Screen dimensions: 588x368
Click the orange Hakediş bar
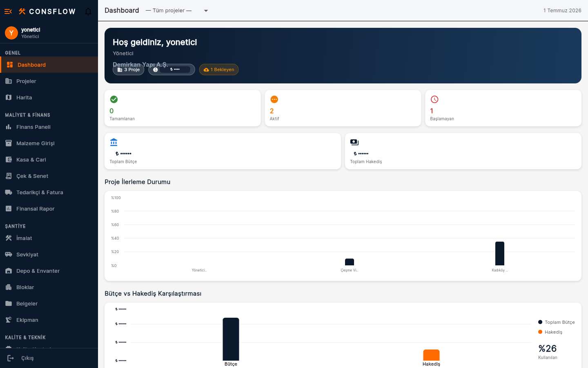tap(431, 355)
